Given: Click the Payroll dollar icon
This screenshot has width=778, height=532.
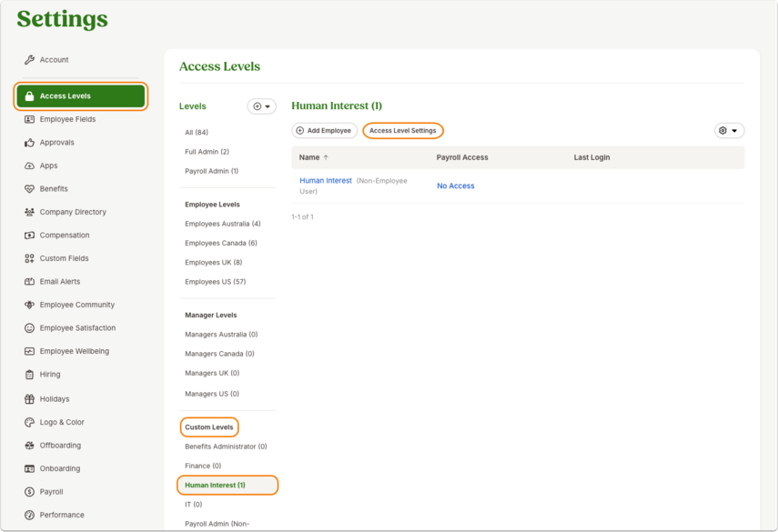Looking at the screenshot, I should click(x=29, y=492).
